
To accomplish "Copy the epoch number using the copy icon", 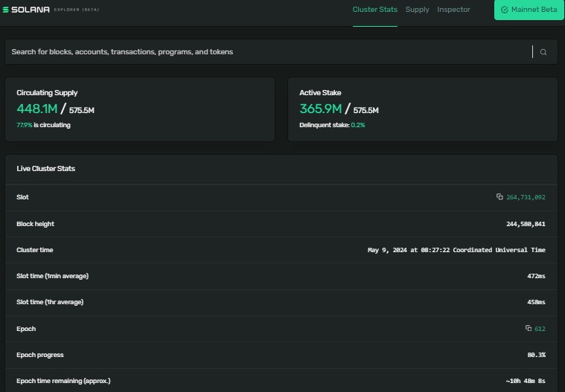I will click(528, 328).
